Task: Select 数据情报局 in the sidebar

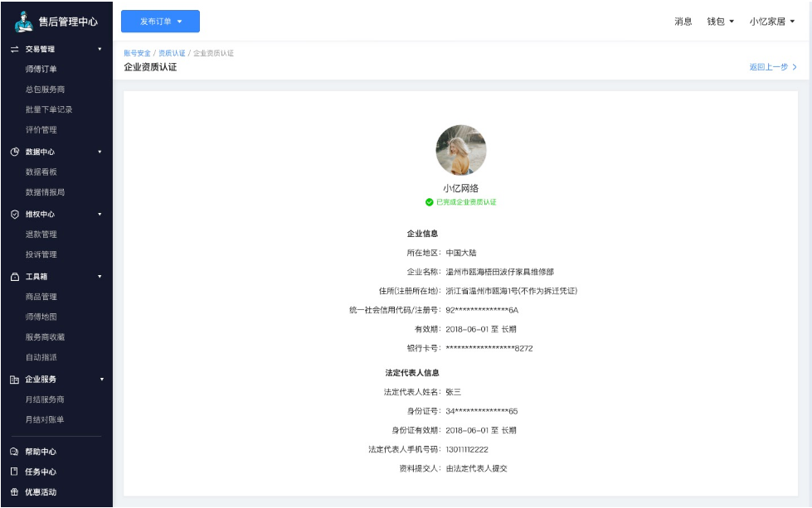Action: coord(45,192)
